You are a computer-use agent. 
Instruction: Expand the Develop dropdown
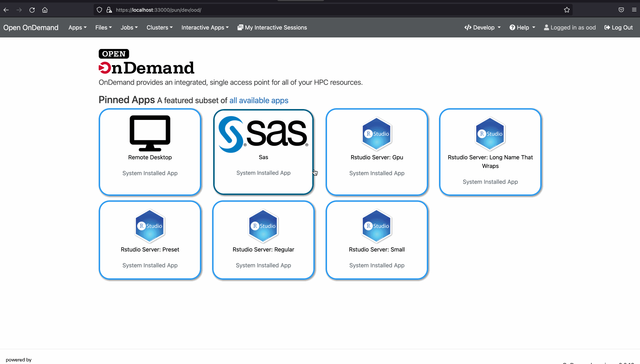point(482,27)
